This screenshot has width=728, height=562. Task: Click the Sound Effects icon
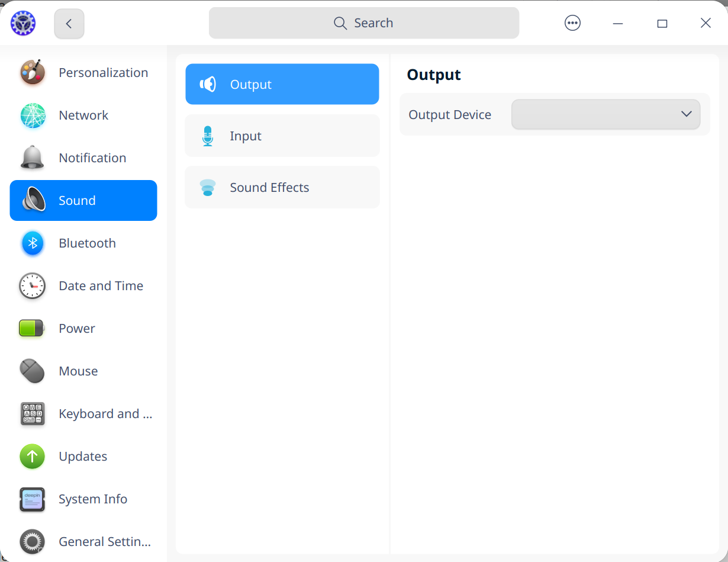click(208, 188)
